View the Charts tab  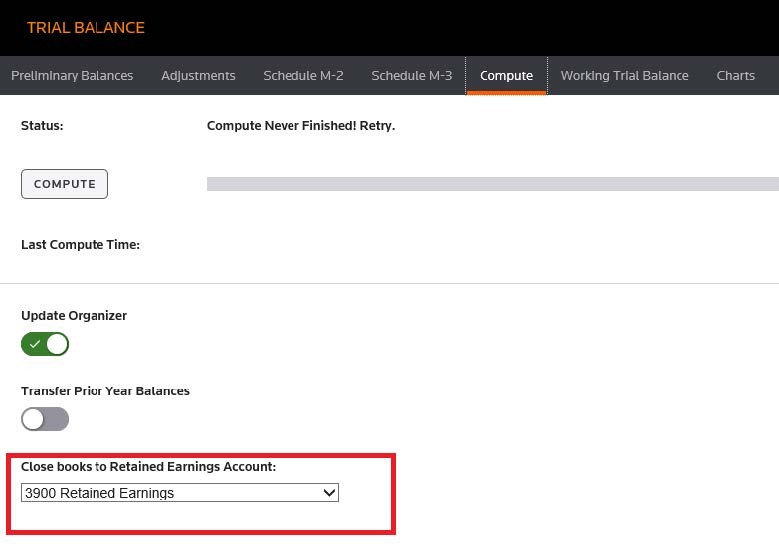735,75
